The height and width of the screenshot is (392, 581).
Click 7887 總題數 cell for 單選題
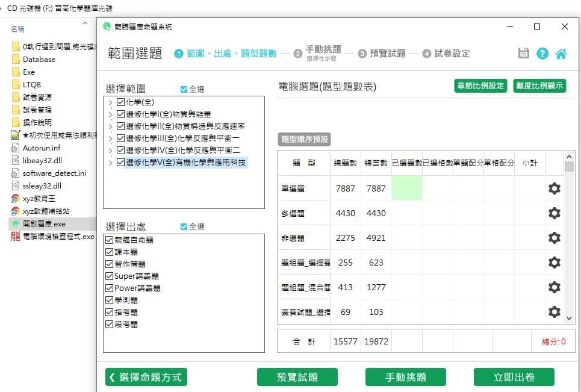(346, 188)
